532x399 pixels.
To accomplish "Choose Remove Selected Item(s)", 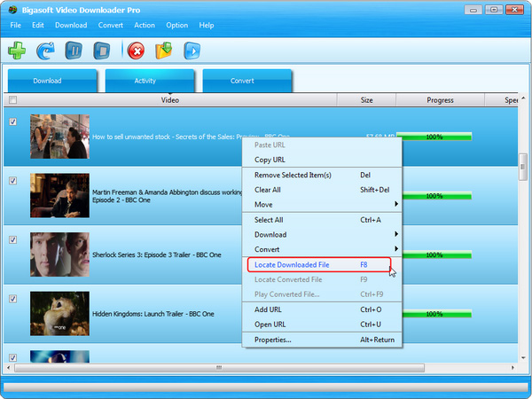I will coord(322,175).
